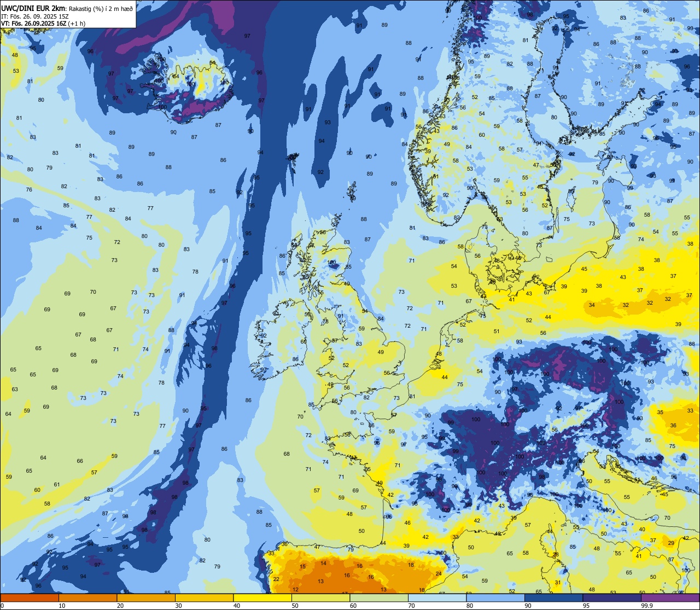Pick the 50–60% pale yellow legend swatch
Image resolution: width=700 pixels, height=610 pixels.
click(320, 597)
